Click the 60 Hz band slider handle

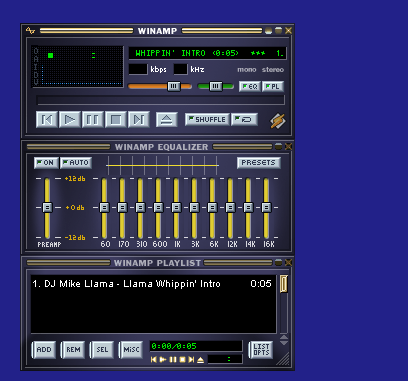pos(104,208)
